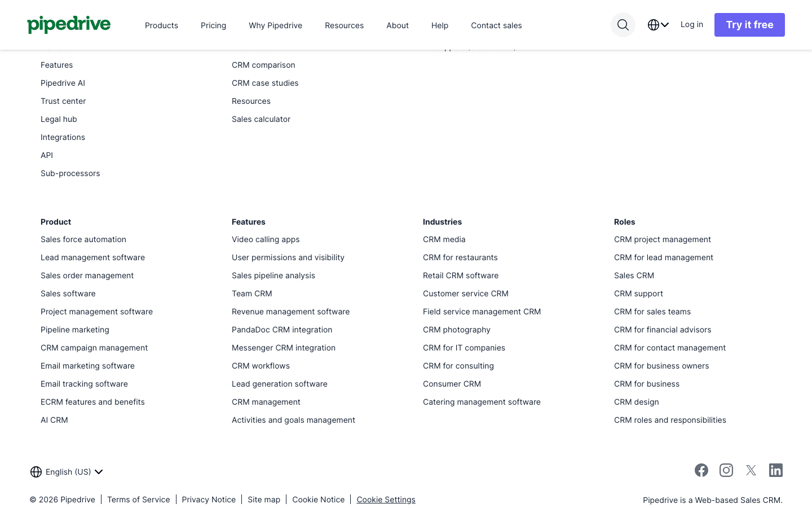Open the Sales calculator link
Screen dimensions: 812x508
click(261, 119)
